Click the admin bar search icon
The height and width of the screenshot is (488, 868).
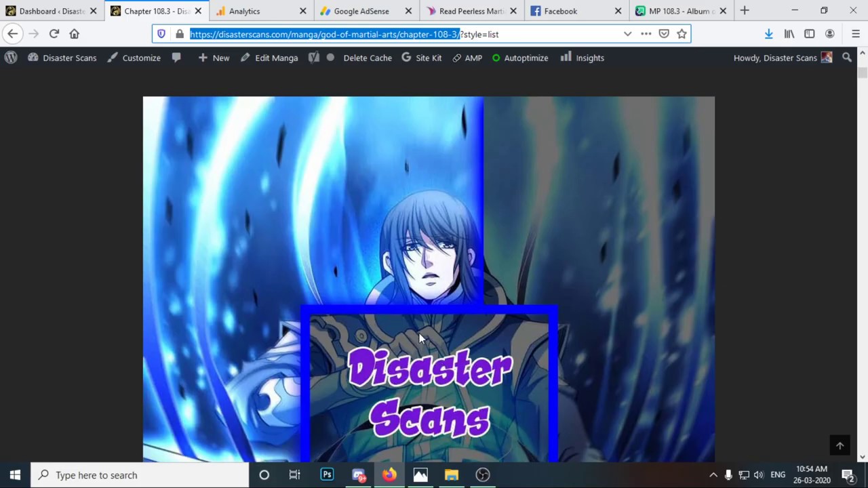point(847,58)
